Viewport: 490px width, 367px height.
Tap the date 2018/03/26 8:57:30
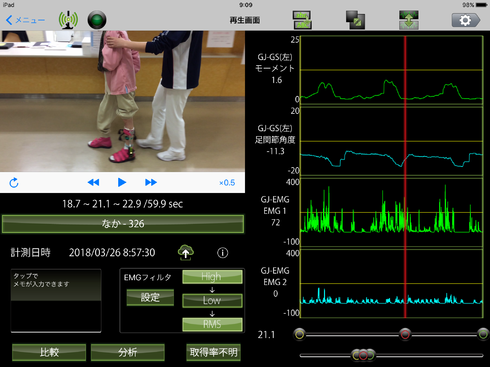click(112, 253)
